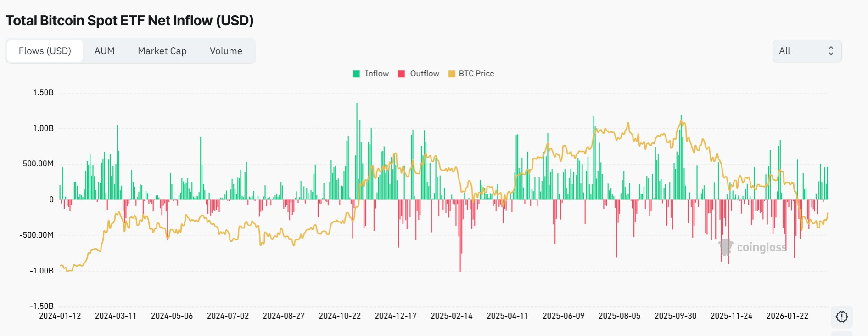868x336 pixels.
Task: Click the 2026-01-22 date label on x-axis
Action: pos(787,316)
